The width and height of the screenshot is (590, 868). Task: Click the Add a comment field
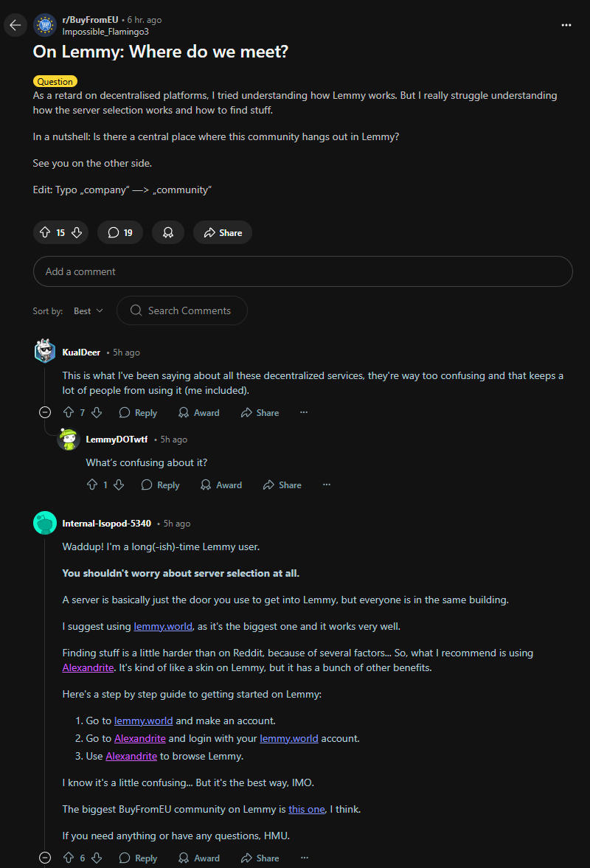(302, 271)
